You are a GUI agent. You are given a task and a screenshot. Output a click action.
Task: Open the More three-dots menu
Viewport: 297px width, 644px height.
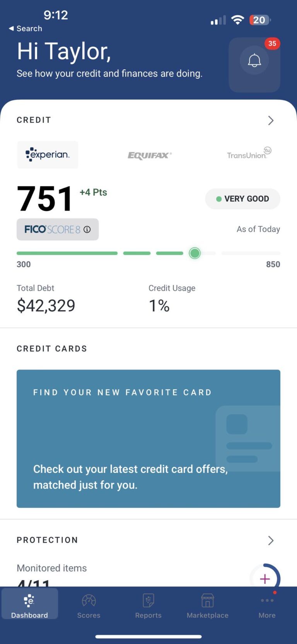coord(267,600)
